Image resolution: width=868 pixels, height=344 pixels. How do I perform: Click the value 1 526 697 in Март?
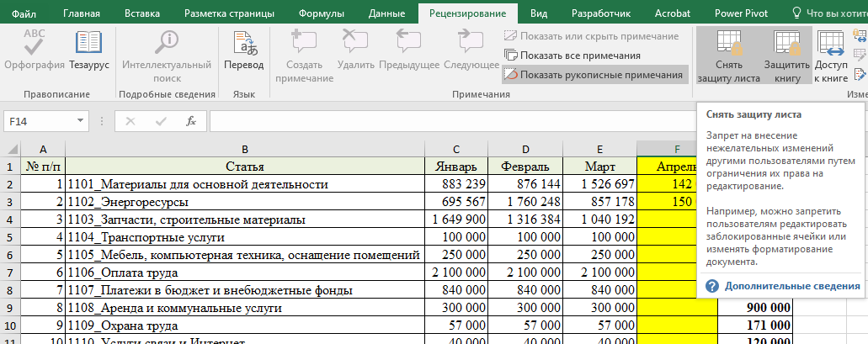tap(599, 184)
